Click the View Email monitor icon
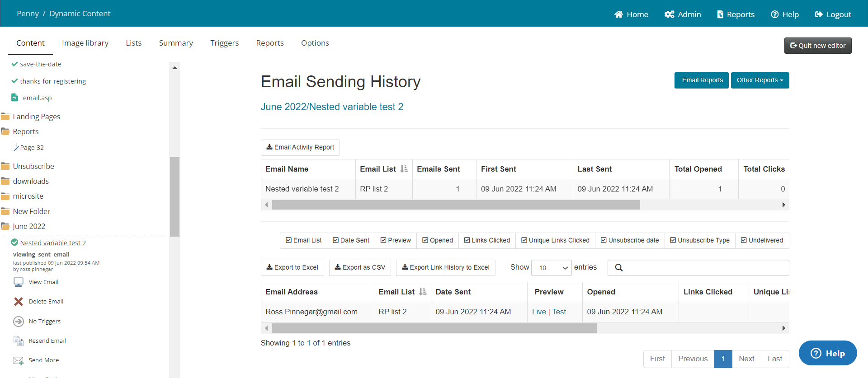Image resolution: width=868 pixels, height=378 pixels. click(19, 282)
